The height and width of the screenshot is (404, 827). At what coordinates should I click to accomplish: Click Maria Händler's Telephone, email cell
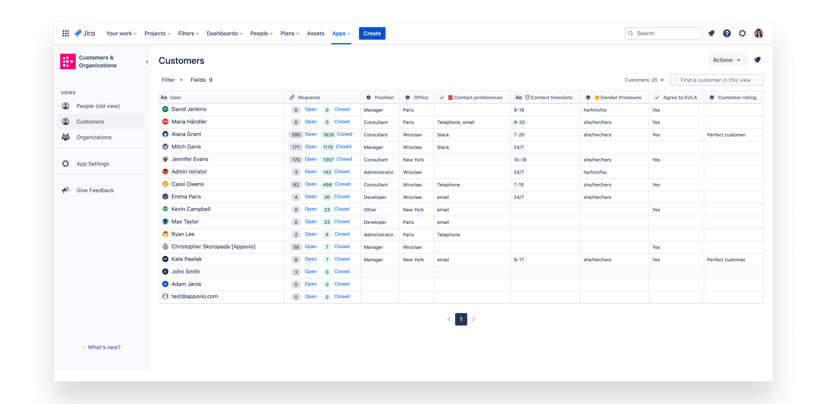(456, 122)
